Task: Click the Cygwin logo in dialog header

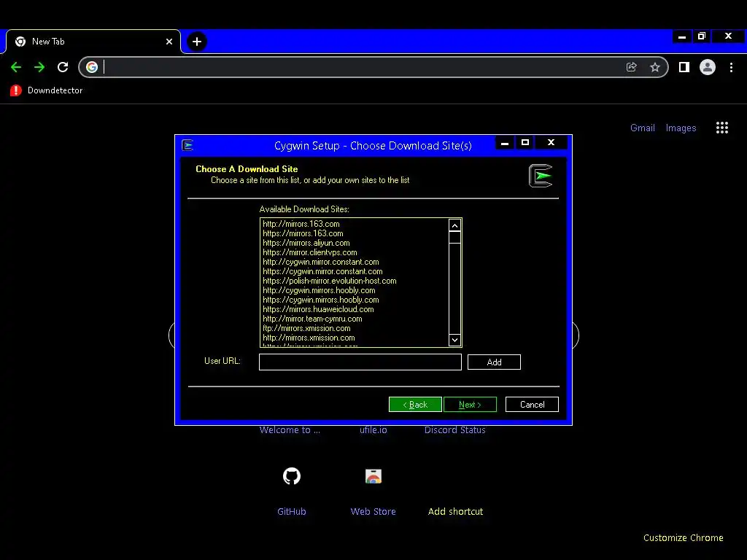Action: pyautogui.click(x=541, y=176)
